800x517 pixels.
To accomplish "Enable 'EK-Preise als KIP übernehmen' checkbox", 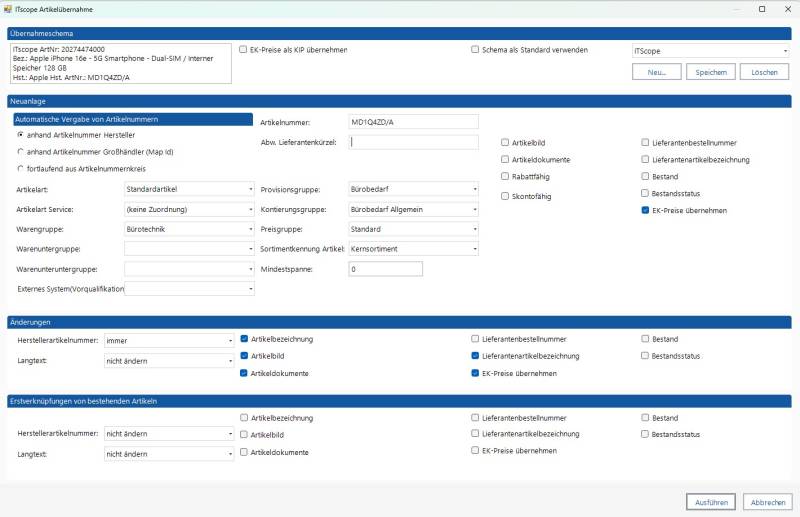I will coord(244,49).
